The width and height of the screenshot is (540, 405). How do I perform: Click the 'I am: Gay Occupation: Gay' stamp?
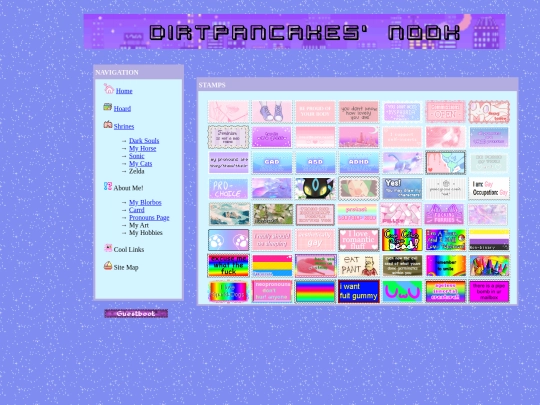click(489, 188)
